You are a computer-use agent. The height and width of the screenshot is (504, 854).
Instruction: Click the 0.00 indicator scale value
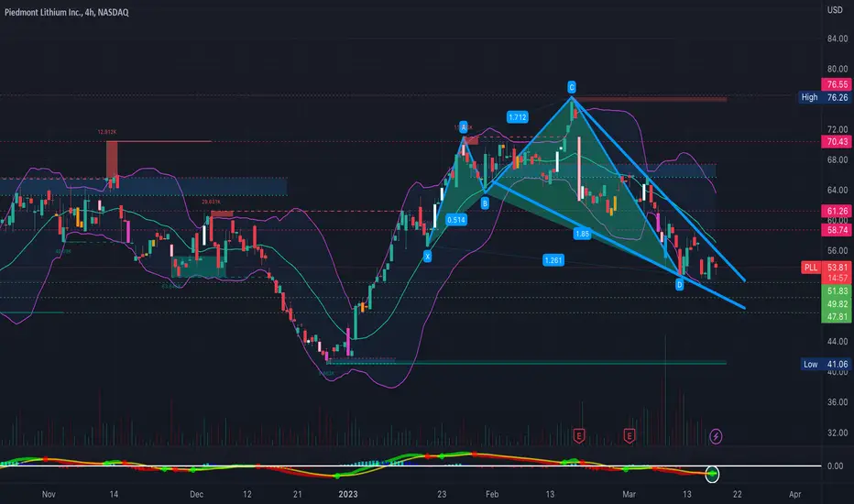tap(835, 466)
